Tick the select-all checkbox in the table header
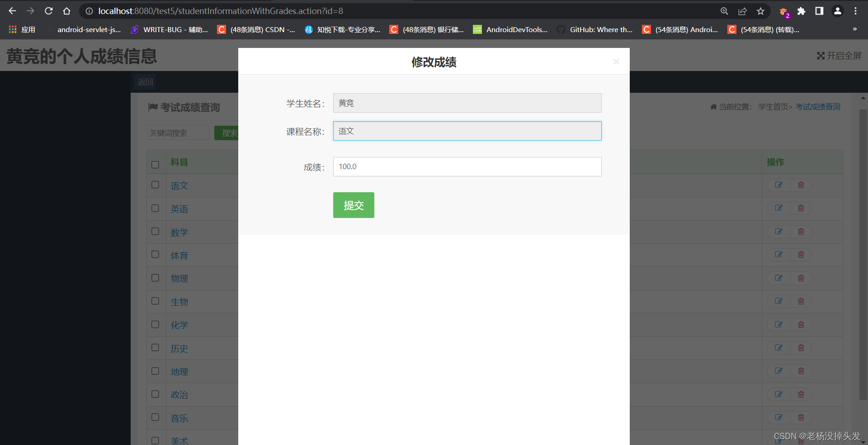868x445 pixels. [155, 165]
